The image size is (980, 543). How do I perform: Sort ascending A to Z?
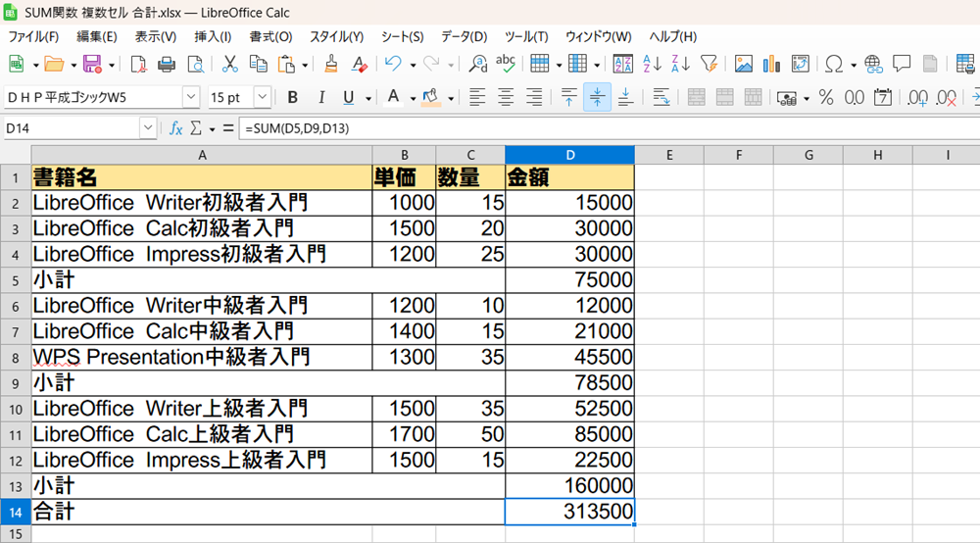coord(652,64)
